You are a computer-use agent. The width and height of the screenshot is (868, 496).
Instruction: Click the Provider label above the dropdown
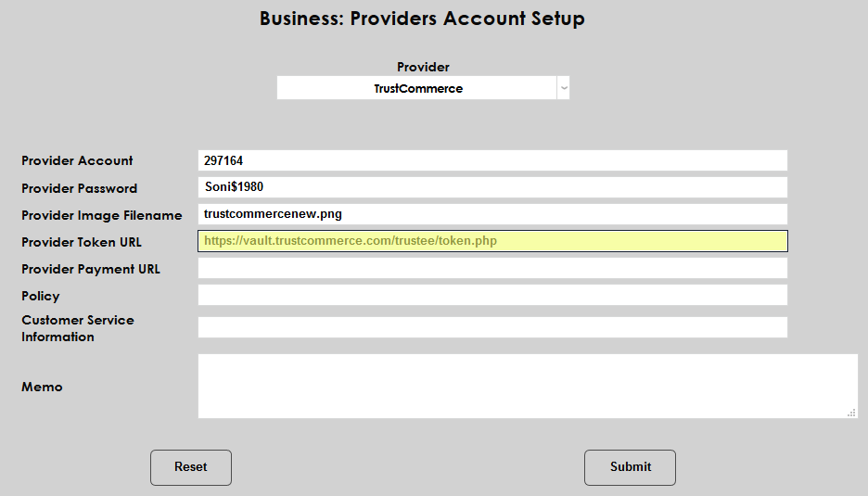click(x=423, y=67)
